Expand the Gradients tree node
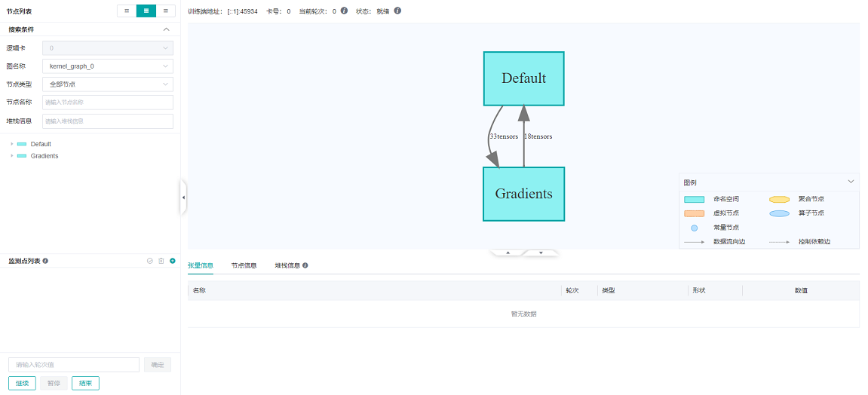 tap(11, 156)
